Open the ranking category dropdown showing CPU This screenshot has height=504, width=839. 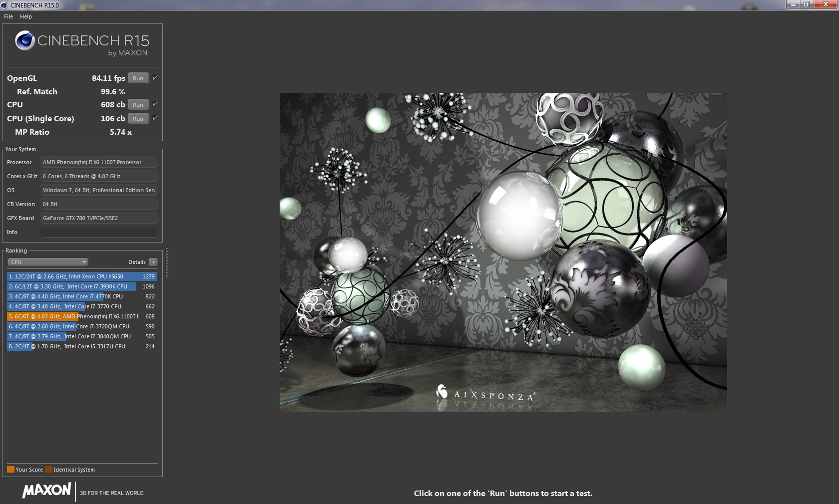47,262
